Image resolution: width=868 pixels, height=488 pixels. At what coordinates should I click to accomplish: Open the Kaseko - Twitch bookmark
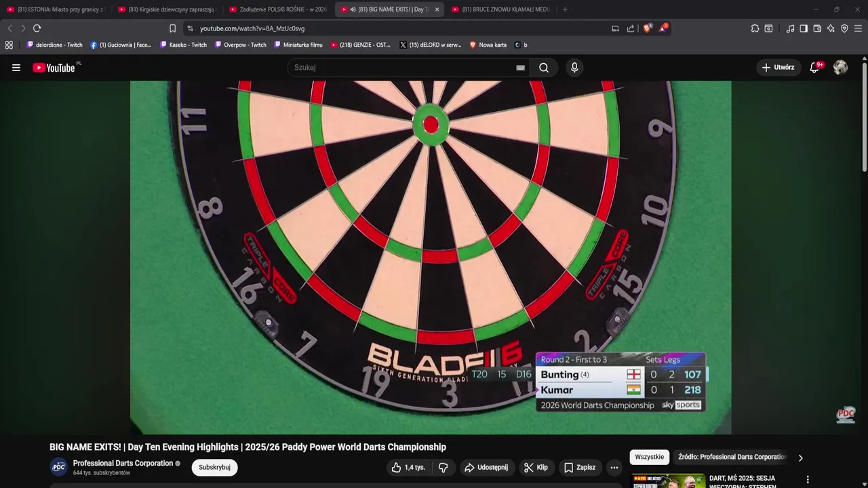pos(184,45)
